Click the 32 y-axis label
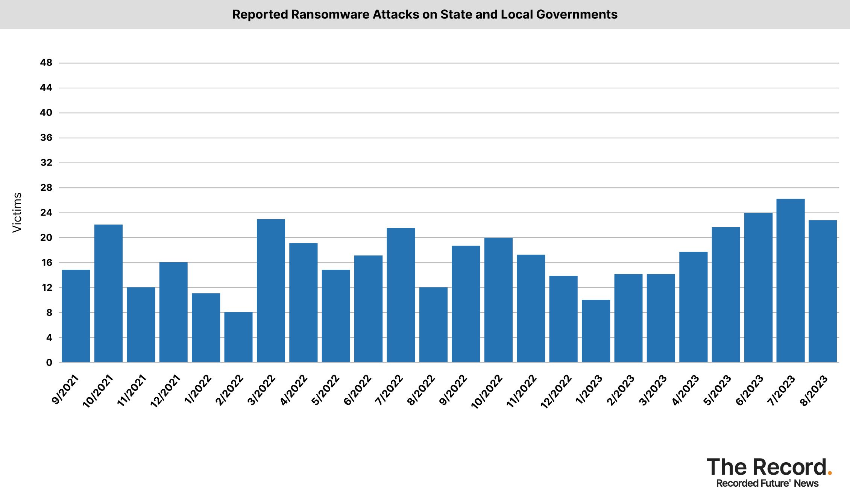 pos(46,163)
